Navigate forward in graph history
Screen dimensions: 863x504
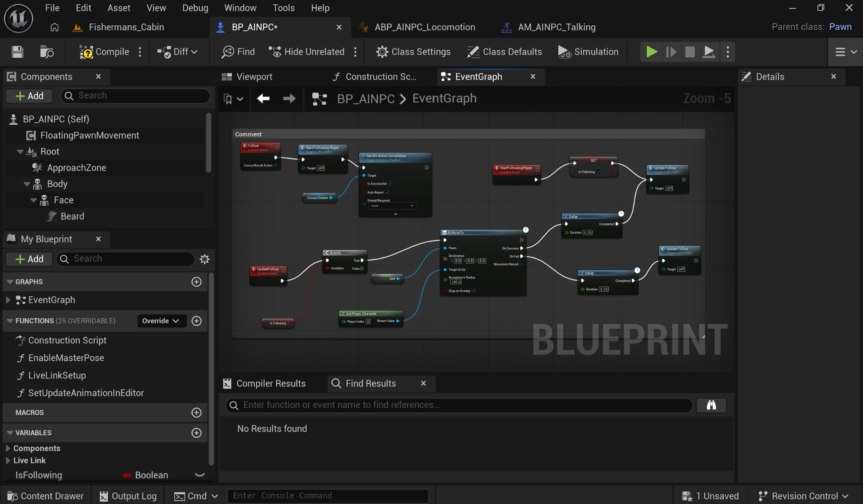coord(289,99)
